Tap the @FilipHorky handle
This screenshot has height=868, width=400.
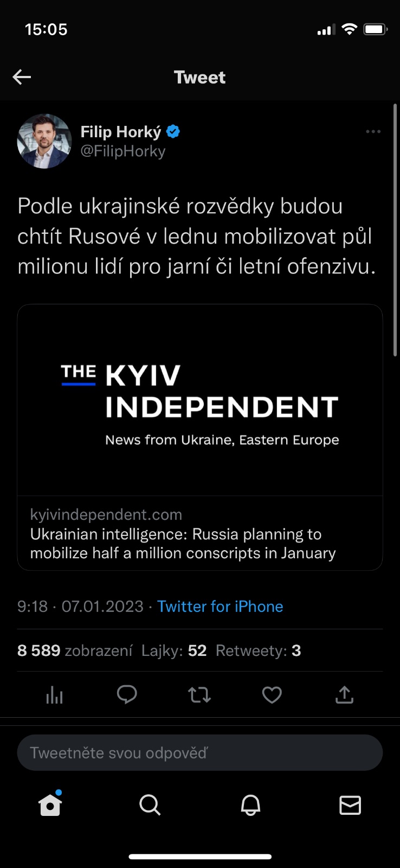pyautogui.click(x=123, y=151)
